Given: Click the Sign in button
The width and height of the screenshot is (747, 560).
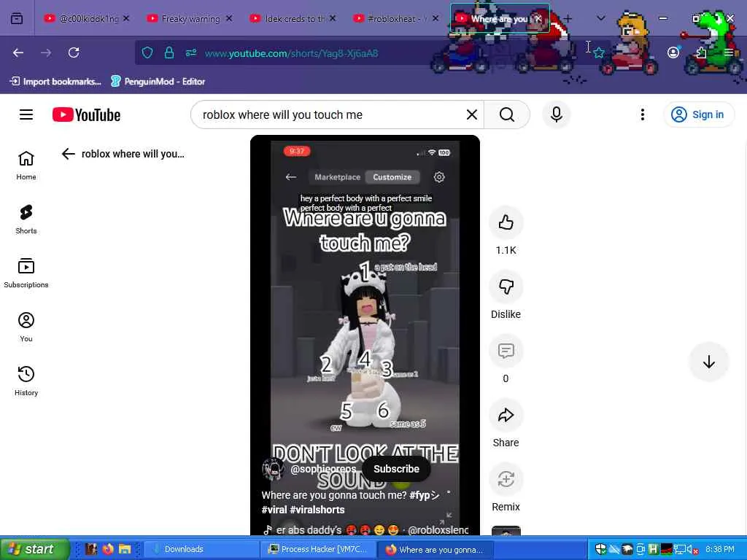Looking at the screenshot, I should tap(698, 114).
